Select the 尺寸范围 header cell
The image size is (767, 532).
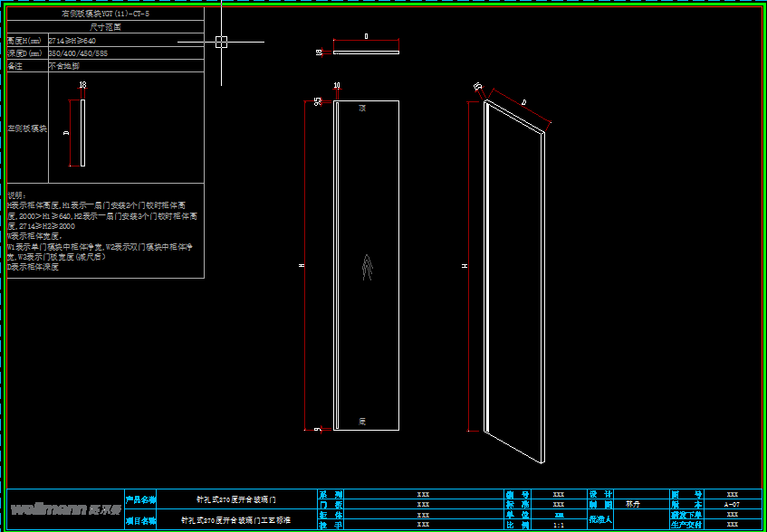104,27
